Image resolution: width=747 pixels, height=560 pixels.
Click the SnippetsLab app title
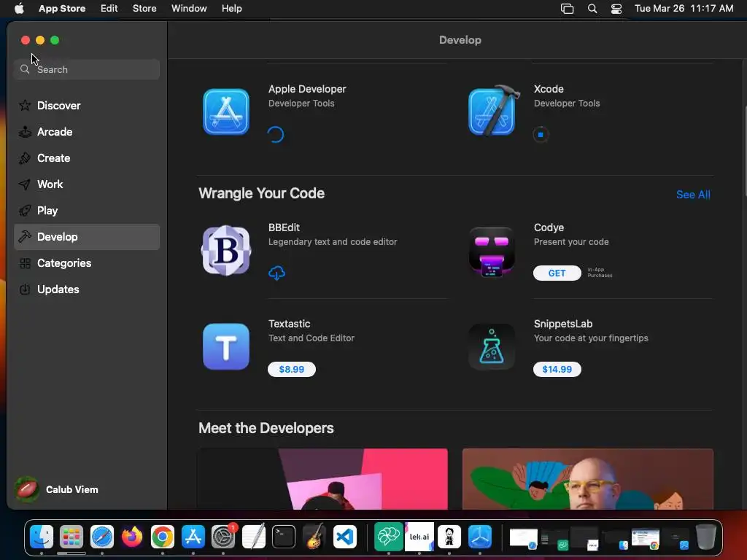tap(563, 324)
